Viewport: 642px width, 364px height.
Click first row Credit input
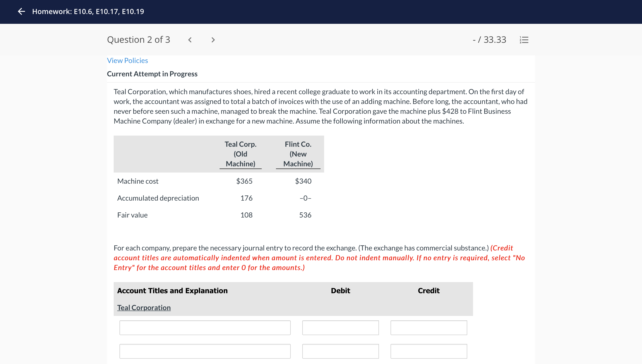coord(428,328)
